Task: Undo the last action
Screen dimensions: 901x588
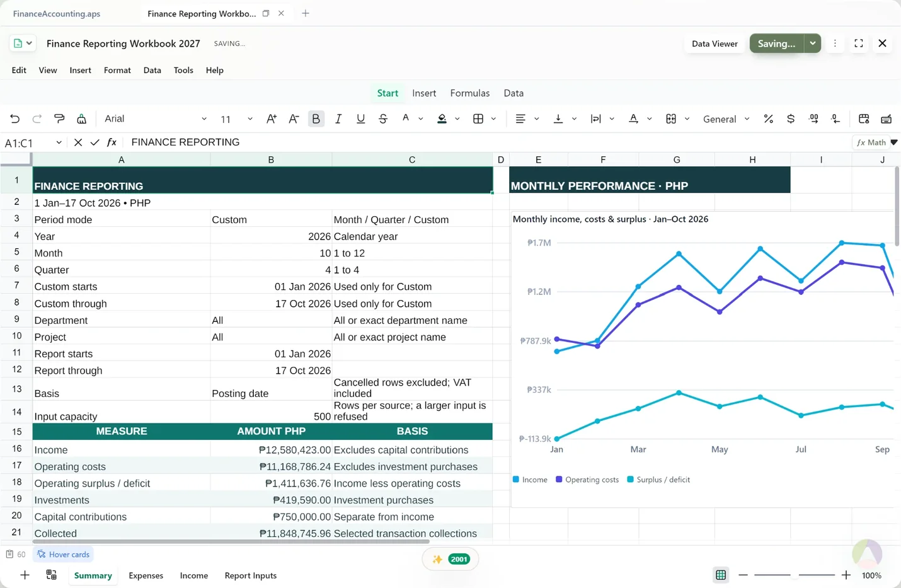Action: [x=14, y=118]
